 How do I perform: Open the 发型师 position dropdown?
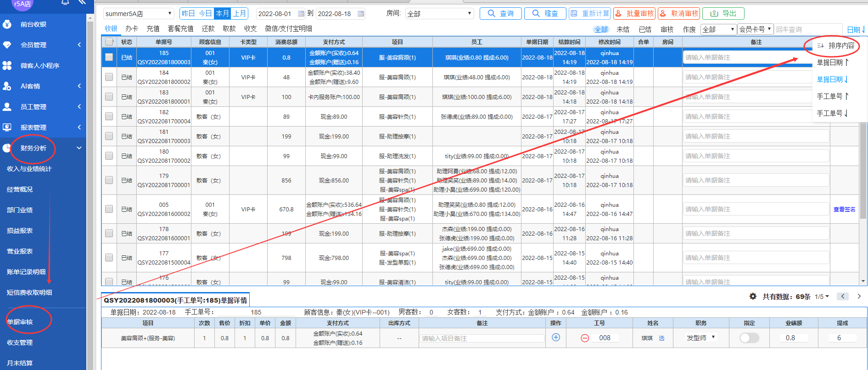click(701, 337)
